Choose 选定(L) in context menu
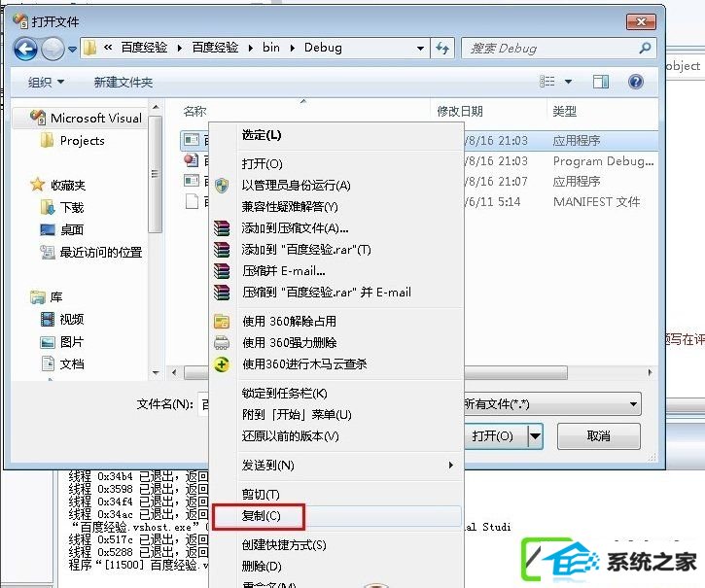Screen dimensions: 705x588 262,135
